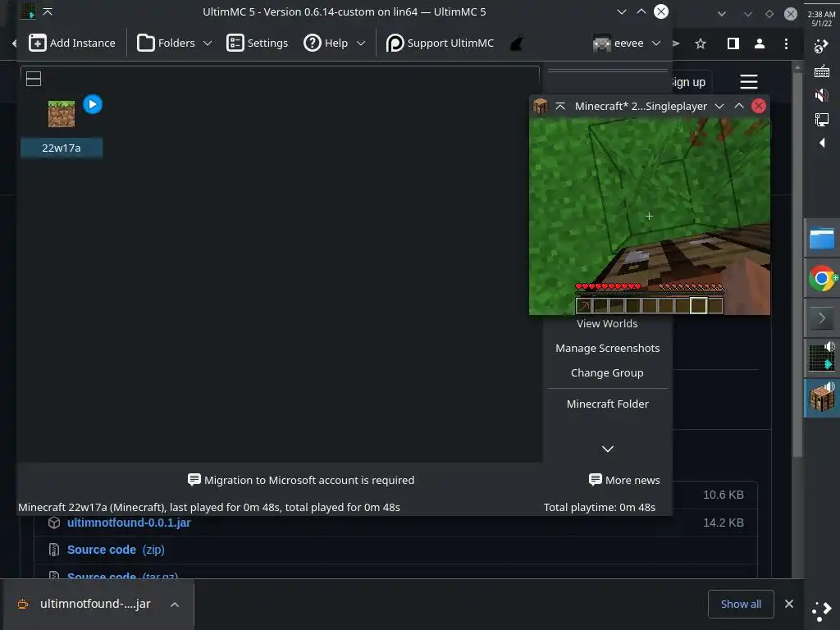Screen dimensions: 840x630
Task: Bookmark page with the star icon
Action: 701,44
